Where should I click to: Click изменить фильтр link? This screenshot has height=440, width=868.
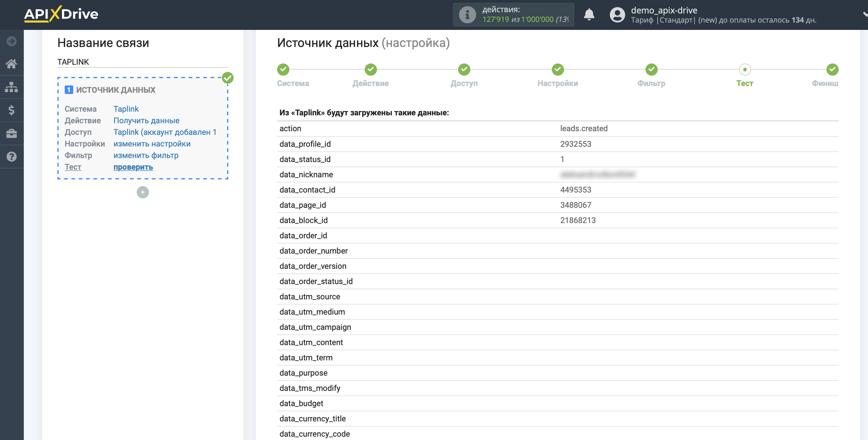click(146, 155)
